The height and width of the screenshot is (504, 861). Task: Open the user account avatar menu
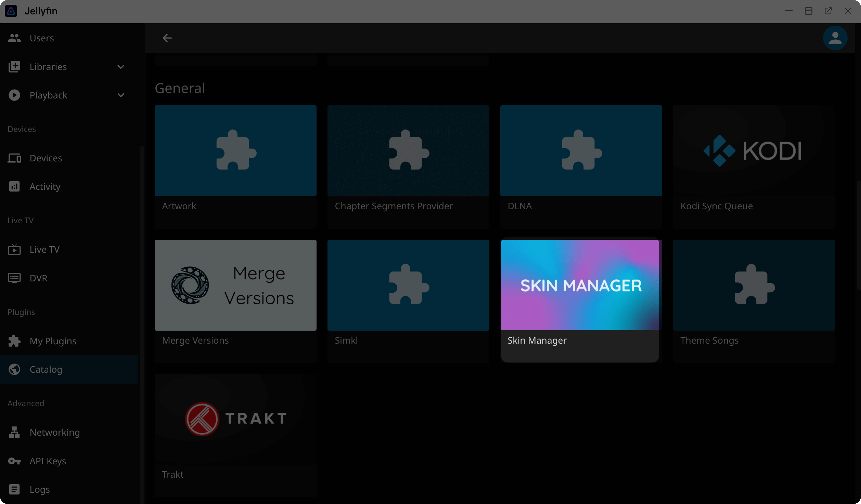point(835,38)
